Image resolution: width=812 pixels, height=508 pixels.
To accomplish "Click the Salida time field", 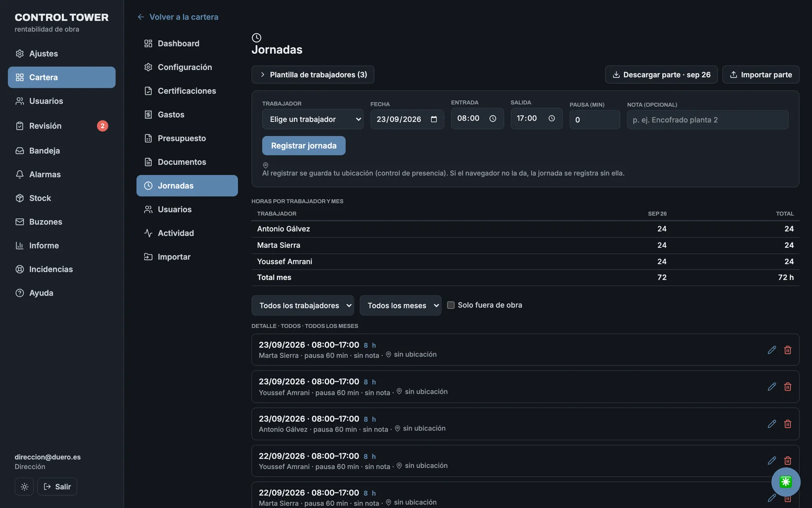I will pos(536,118).
